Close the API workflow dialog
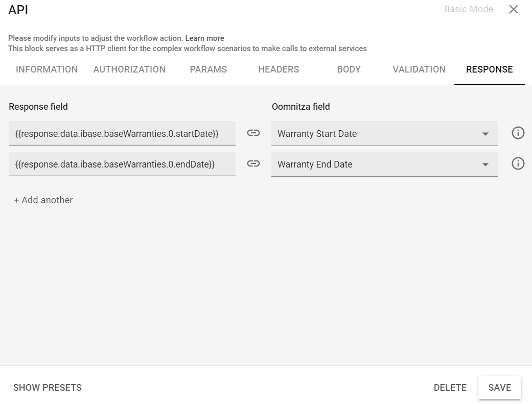This screenshot has width=532, height=404. tap(514, 9)
